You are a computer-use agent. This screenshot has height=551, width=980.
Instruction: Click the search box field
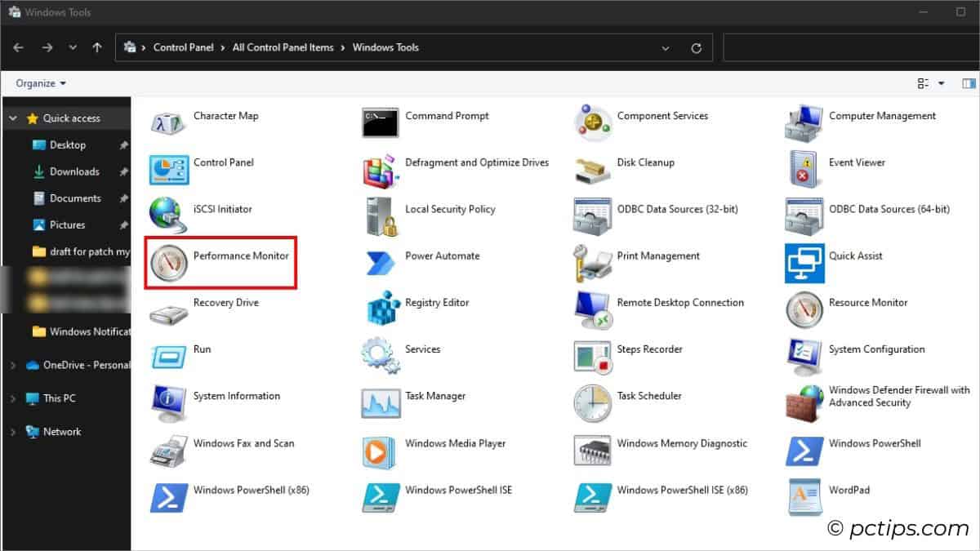[851, 47]
